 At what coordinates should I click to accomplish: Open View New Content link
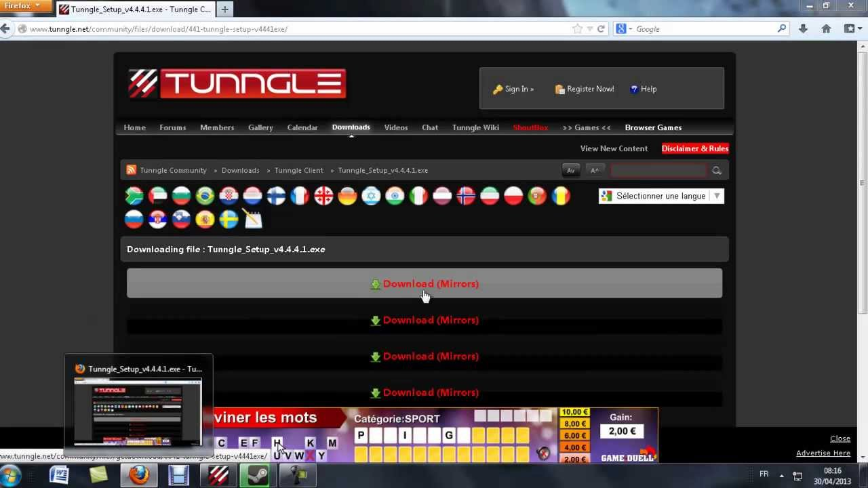[x=614, y=148]
